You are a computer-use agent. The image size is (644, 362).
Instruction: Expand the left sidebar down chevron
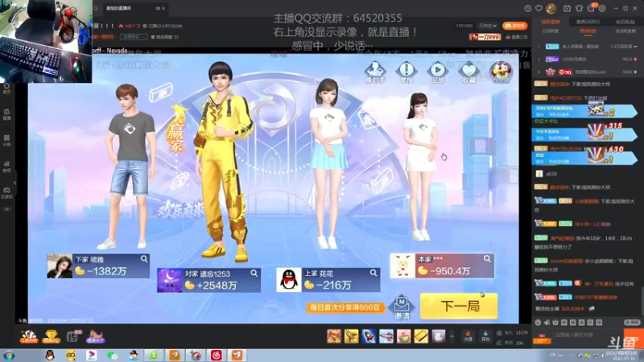point(6,209)
